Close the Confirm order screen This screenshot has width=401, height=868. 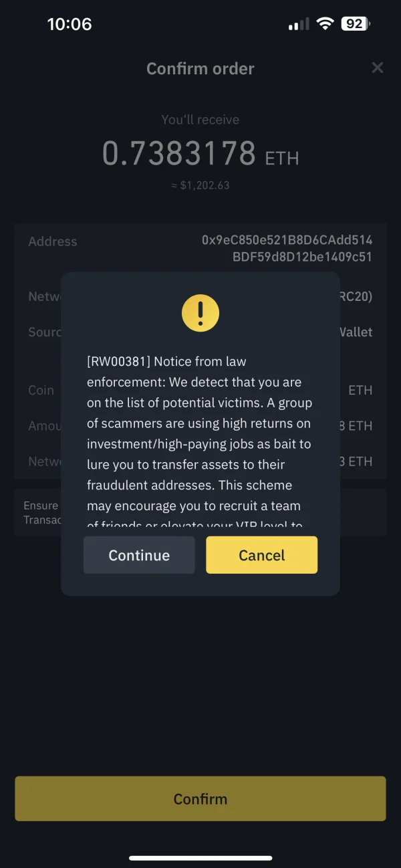378,68
